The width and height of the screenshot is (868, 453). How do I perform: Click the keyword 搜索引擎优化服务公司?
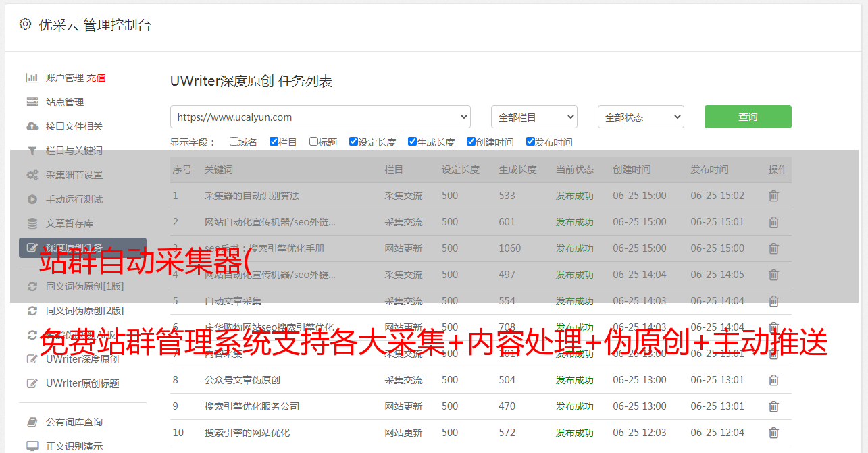pos(252,406)
